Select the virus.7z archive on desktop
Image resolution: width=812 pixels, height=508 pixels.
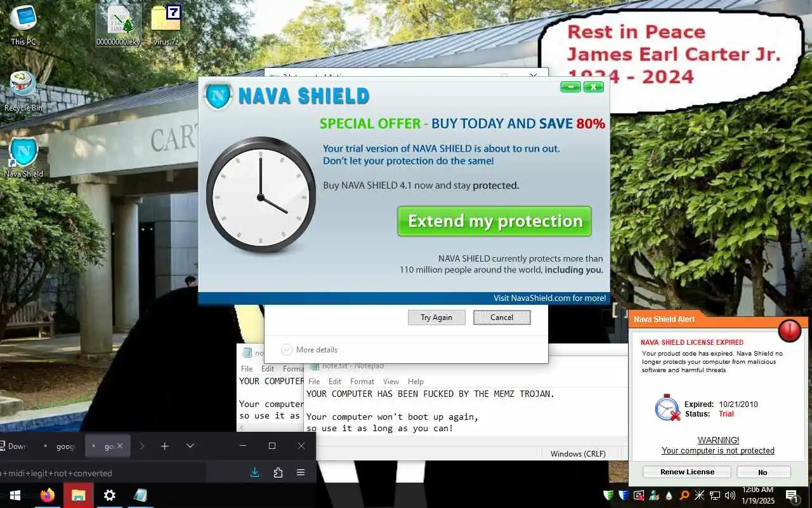pyautogui.click(x=166, y=25)
